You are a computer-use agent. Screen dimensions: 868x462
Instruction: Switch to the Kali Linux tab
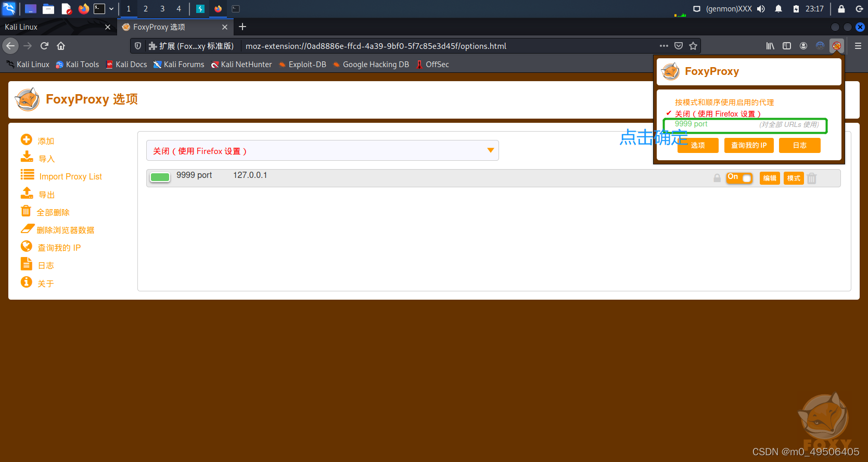(x=57, y=27)
